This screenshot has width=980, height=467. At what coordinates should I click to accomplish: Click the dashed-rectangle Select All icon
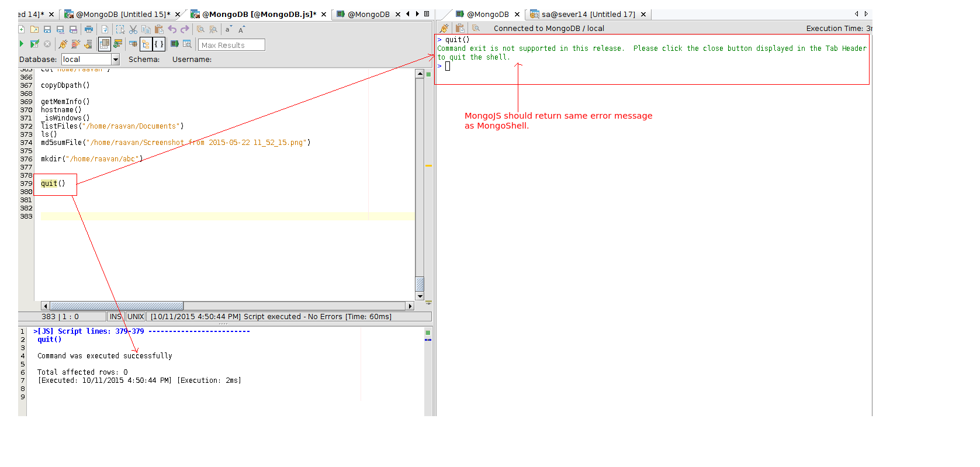tap(120, 29)
